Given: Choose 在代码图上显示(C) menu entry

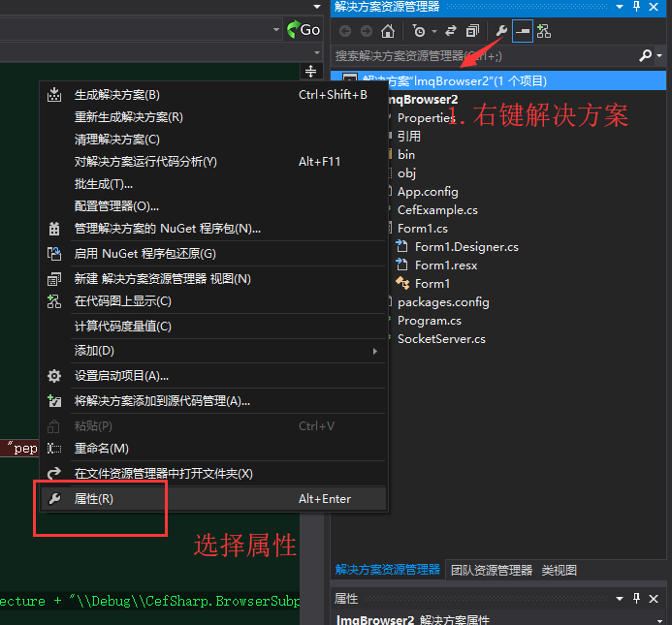Looking at the screenshot, I should point(213,301).
